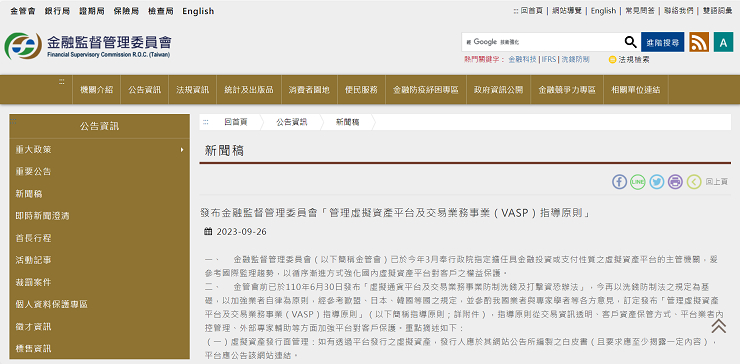The height and width of the screenshot is (364, 740).
Task: Click the teal font size 'A' icon
Action: pos(723,42)
